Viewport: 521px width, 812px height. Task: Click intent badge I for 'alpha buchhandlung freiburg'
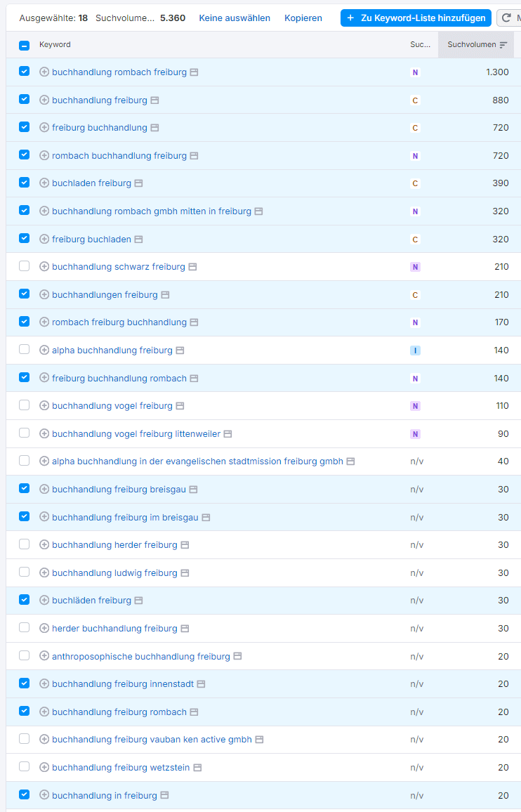(x=415, y=351)
